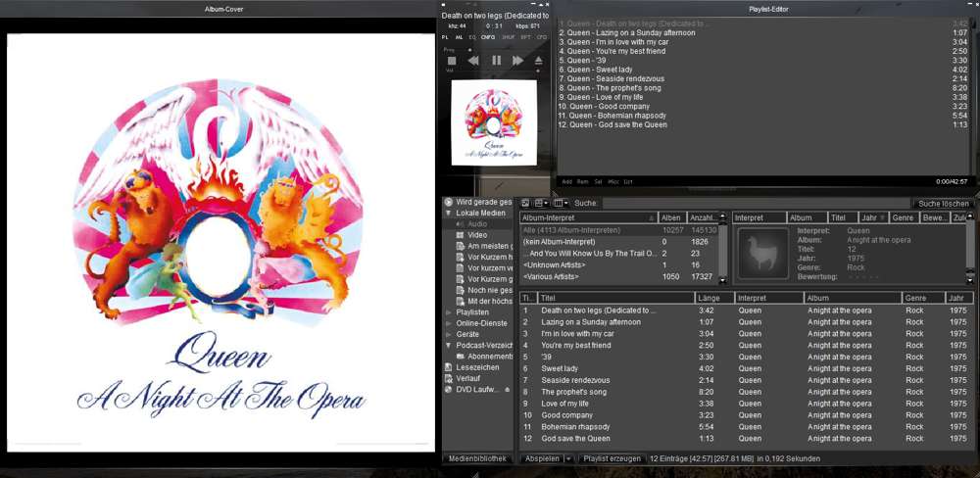Toggle the equalizer window with EQ
Image resolution: width=980 pixels, height=478 pixels.
tap(472, 36)
